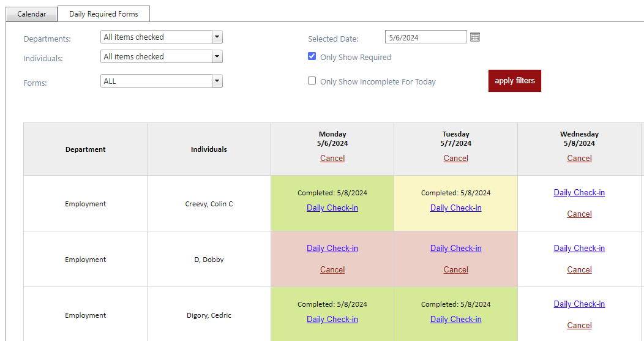The image size is (644, 341).
Task: Cancel Colin Creevy's Wednesday check-in
Action: pos(579,214)
